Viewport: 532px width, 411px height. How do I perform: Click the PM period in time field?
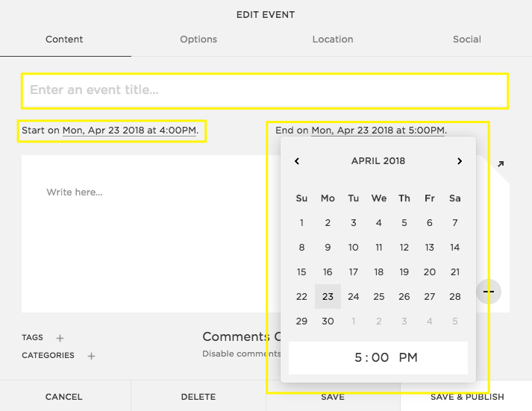[408, 358]
